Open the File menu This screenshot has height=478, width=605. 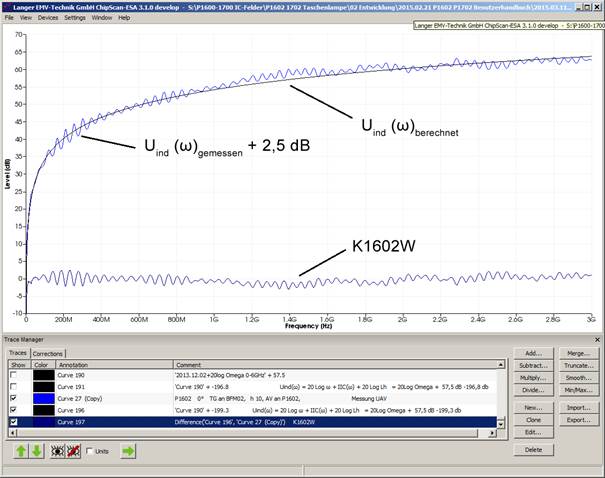coord(9,18)
